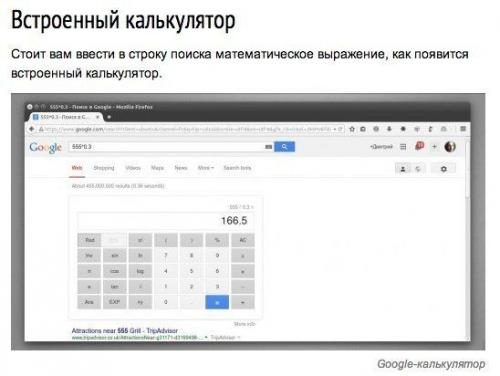Select the 555*0.3 browser tab
The width and height of the screenshot is (500, 376).
[x=65, y=117]
